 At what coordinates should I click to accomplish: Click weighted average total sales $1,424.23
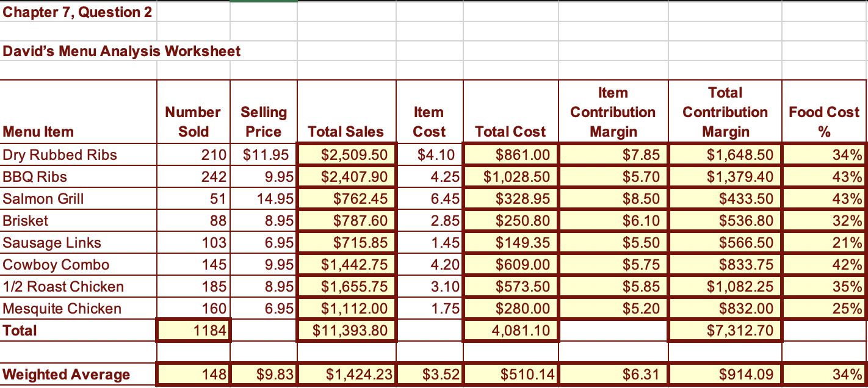tap(347, 374)
